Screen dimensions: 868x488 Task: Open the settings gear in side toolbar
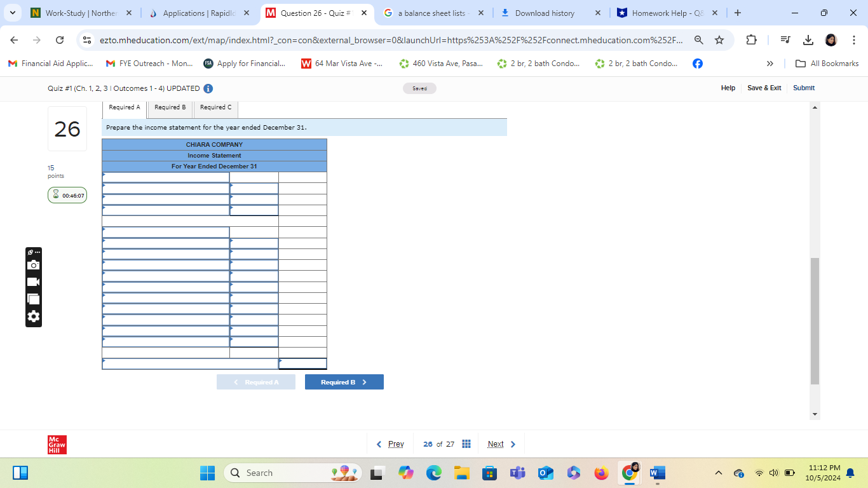(x=34, y=316)
